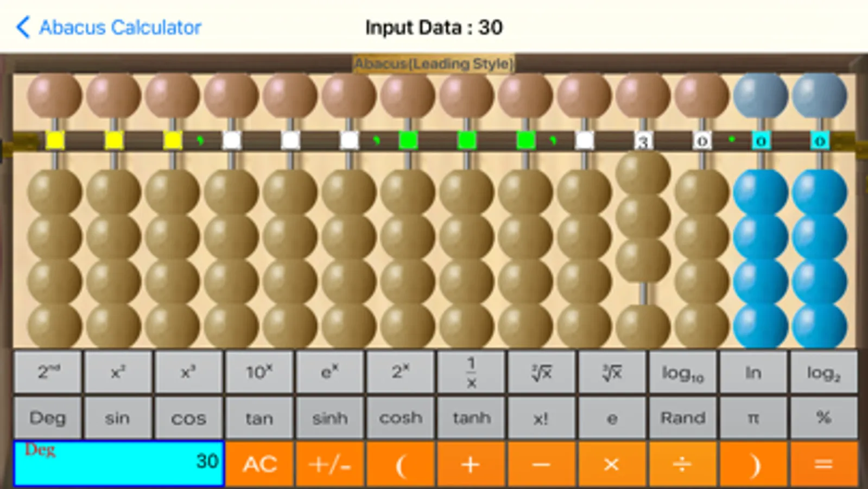The image size is (868, 489).
Task: Tap the sin key
Action: click(118, 418)
